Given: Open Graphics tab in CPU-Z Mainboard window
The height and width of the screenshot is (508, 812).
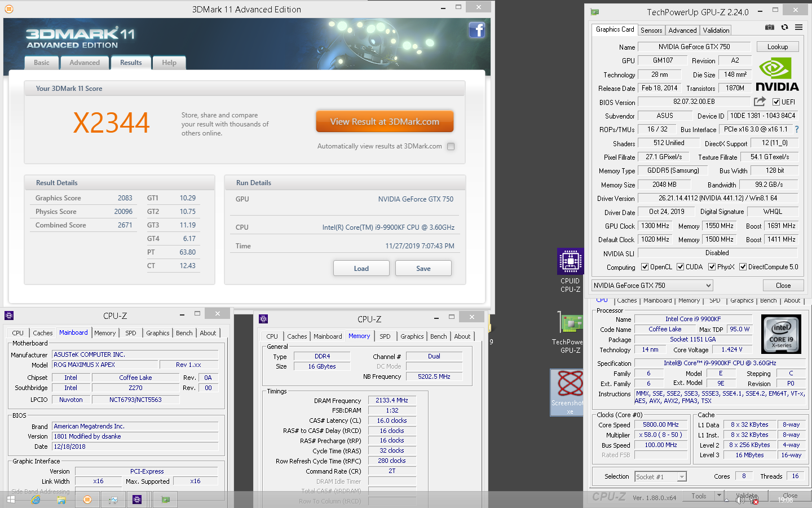Looking at the screenshot, I should (158, 333).
